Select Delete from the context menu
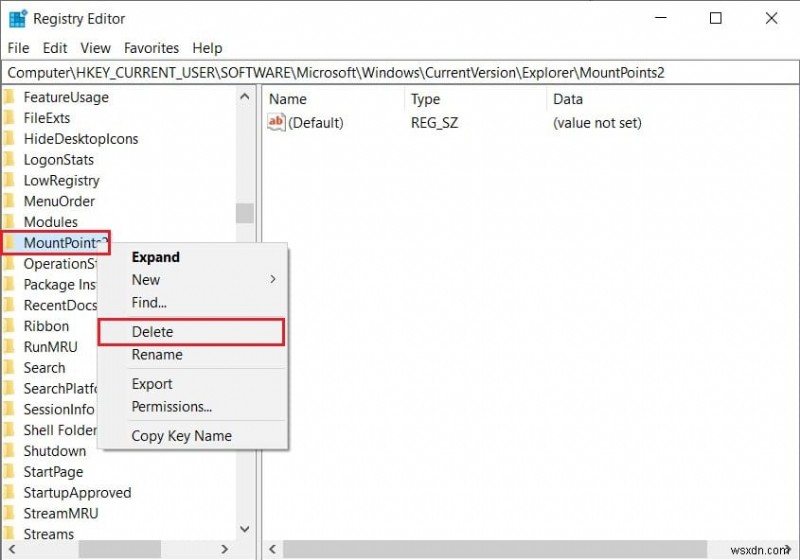Image resolution: width=800 pixels, height=560 pixels. click(x=153, y=332)
